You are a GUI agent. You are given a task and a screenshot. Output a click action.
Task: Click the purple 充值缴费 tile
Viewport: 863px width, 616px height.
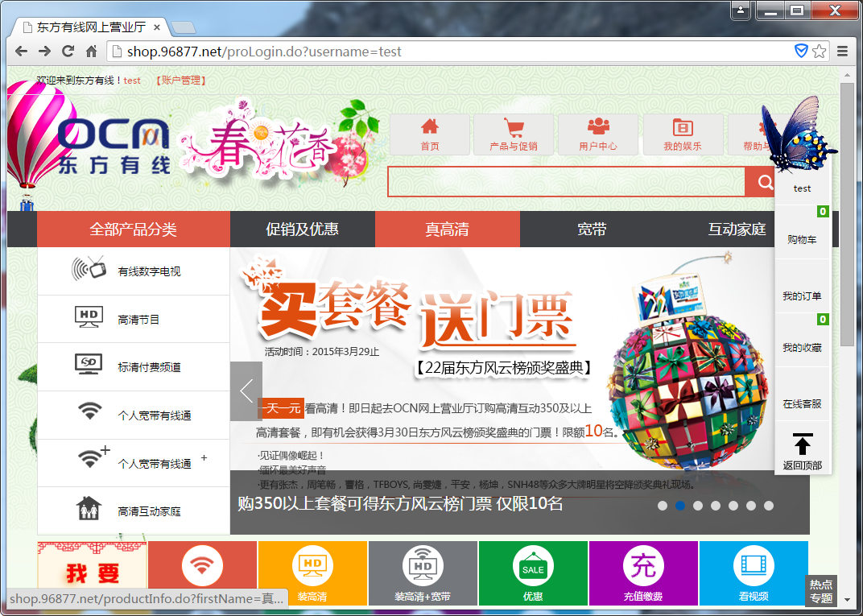(x=643, y=573)
